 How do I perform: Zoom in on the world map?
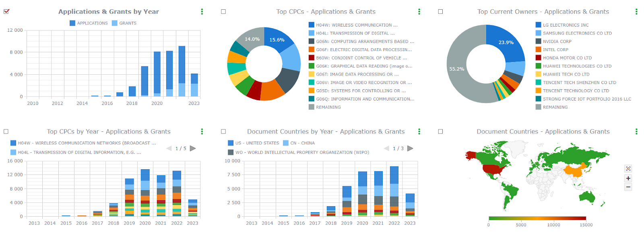pyautogui.click(x=628, y=178)
